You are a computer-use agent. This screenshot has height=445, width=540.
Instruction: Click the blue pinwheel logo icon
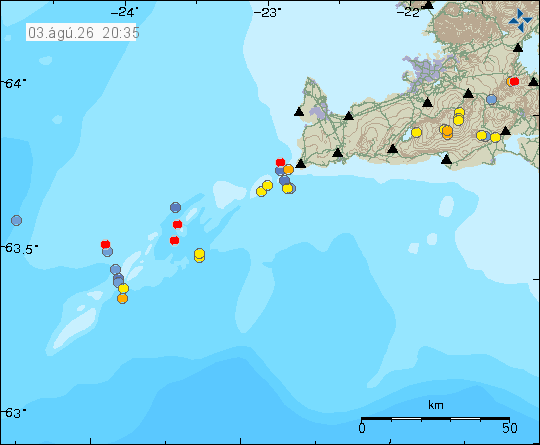coord(520,20)
